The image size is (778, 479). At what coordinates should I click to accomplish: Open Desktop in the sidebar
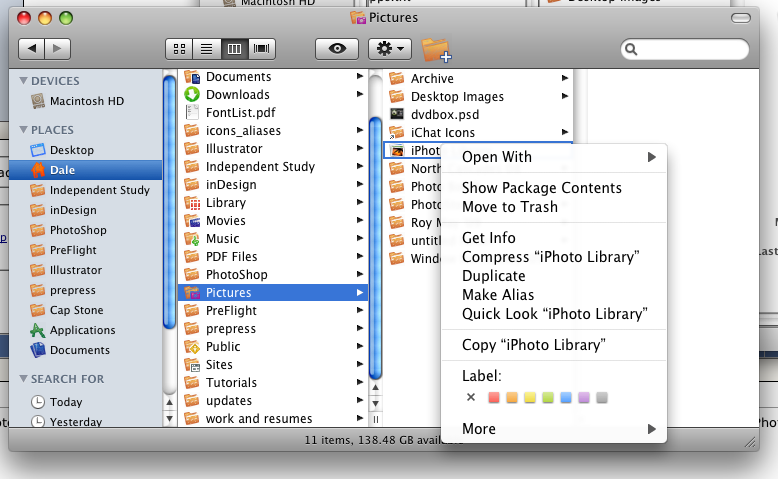(86, 150)
